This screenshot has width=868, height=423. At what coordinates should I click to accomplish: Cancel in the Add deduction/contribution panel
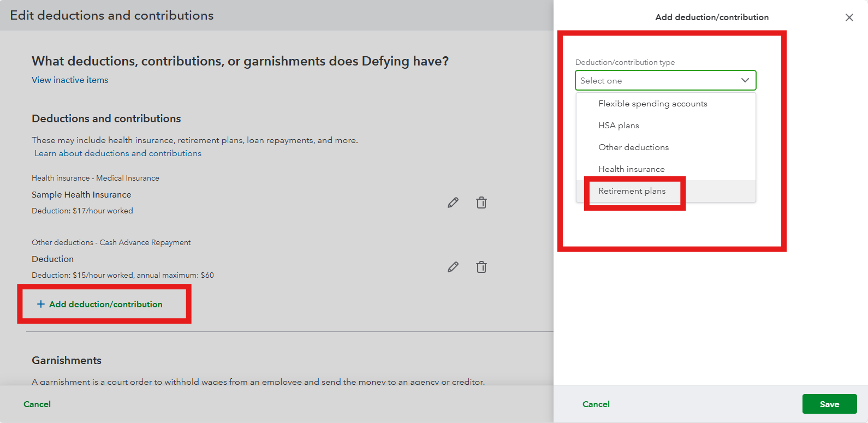[x=596, y=404]
